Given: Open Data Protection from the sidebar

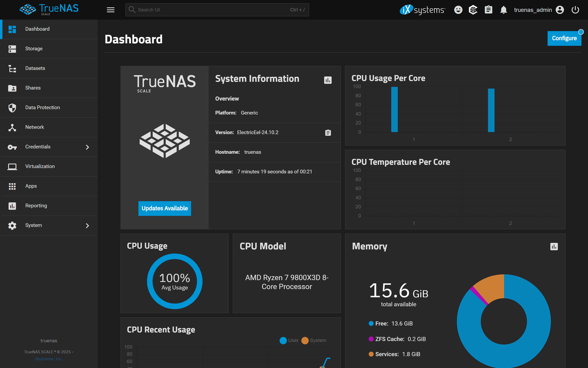Looking at the screenshot, I should click(49, 108).
